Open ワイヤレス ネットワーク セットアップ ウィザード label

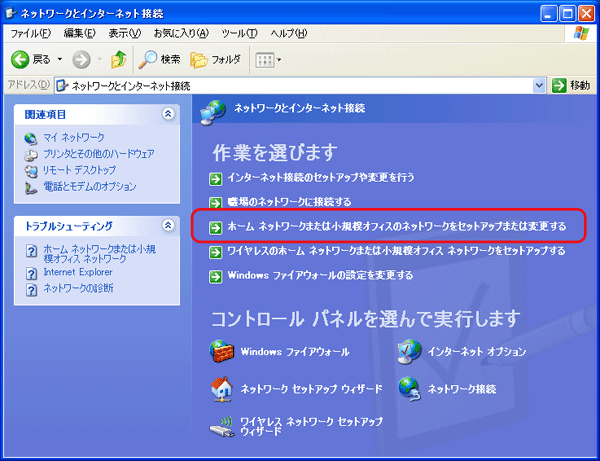point(311,426)
